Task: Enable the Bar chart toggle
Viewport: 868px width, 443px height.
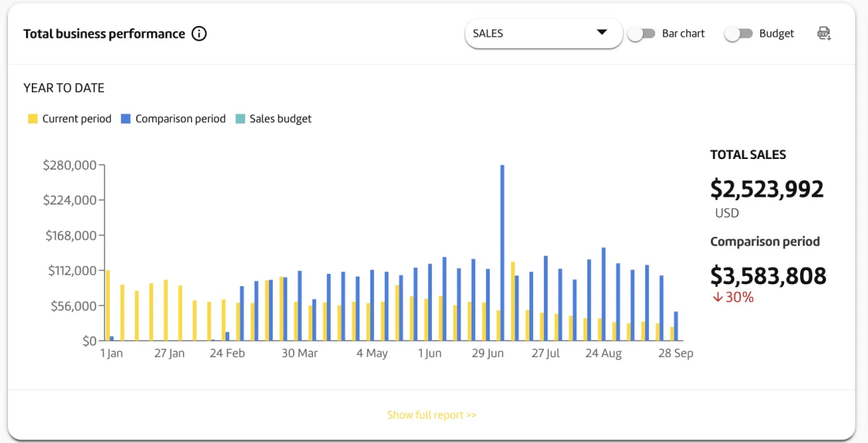Action: pyautogui.click(x=641, y=33)
